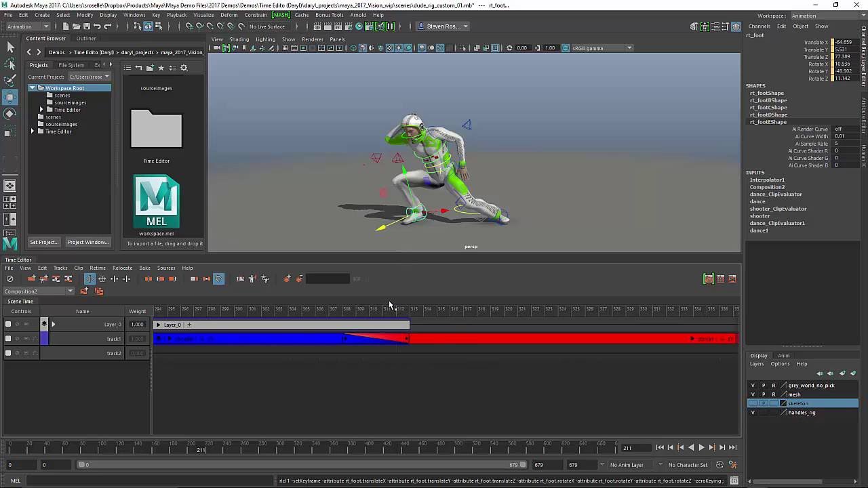Click the highlighted snapping icon in Time Editor toolbar

pos(218,279)
